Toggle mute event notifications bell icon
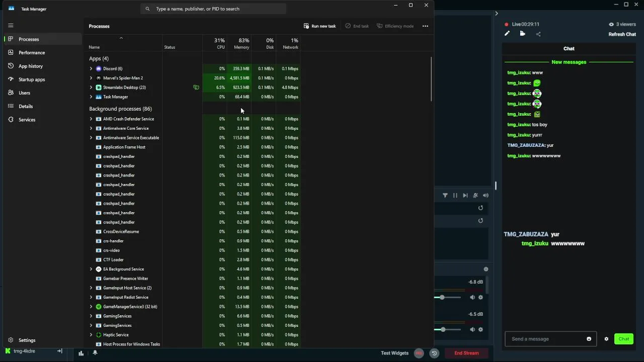The height and width of the screenshot is (362, 644). click(x=475, y=196)
